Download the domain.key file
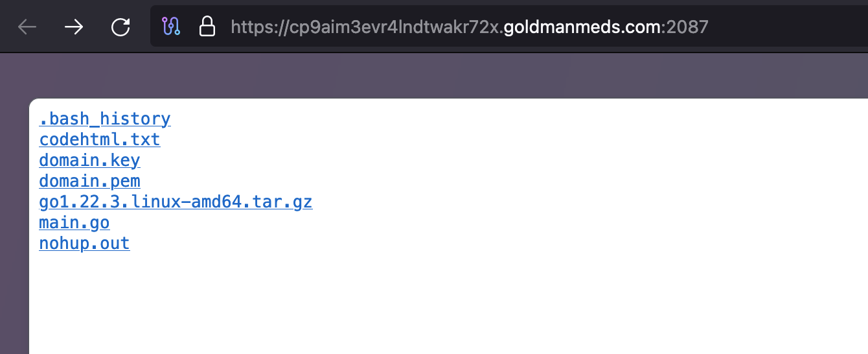The image size is (868, 354). click(x=89, y=160)
